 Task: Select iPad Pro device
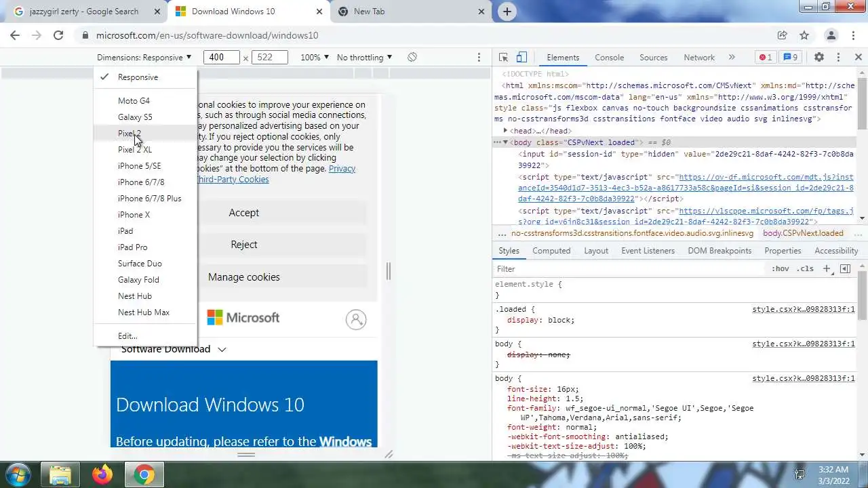coord(145,247)
